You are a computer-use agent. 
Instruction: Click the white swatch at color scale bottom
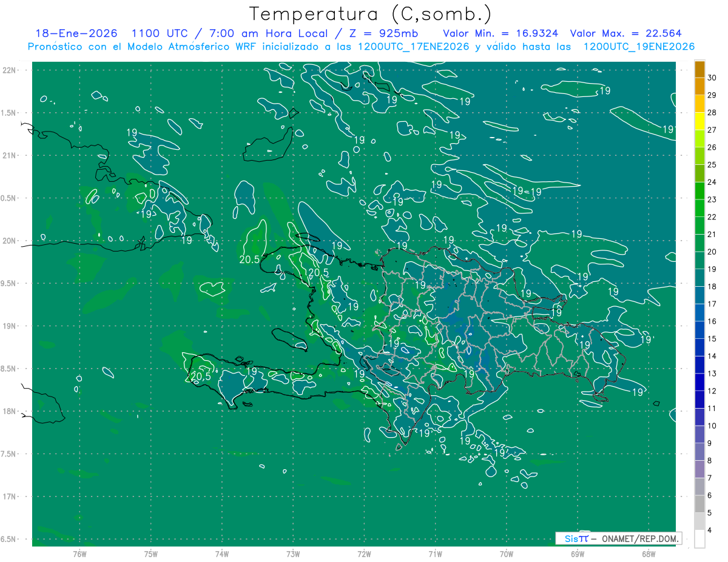coord(699,538)
